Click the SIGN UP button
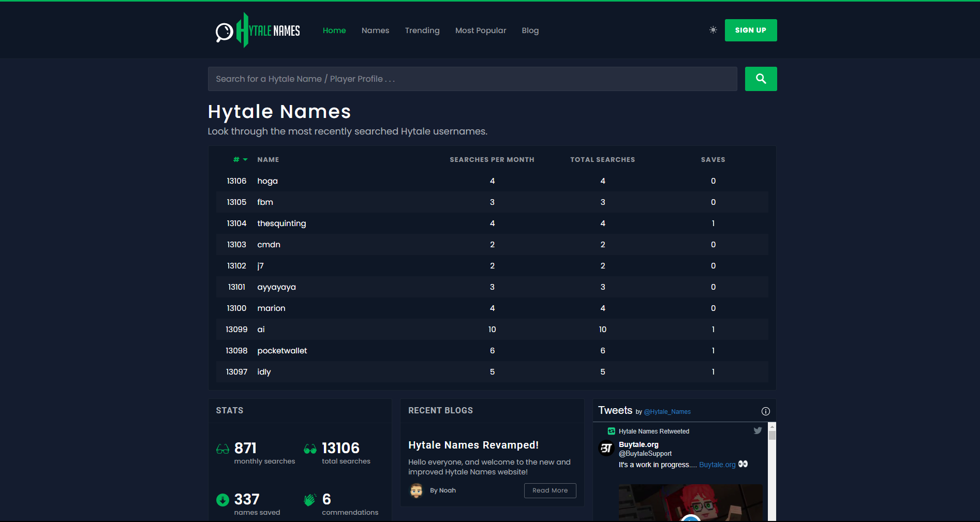 pos(750,30)
